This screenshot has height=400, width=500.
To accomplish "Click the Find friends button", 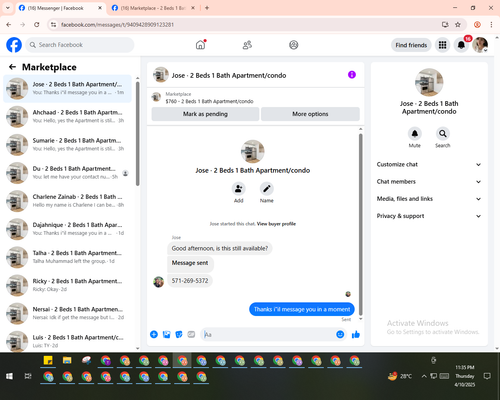I will coord(411,45).
